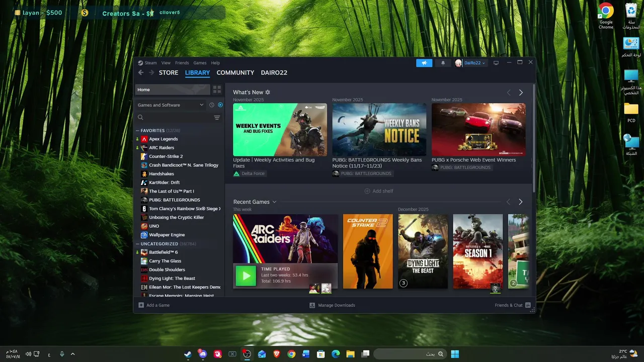Open the Windows Start button

click(x=455, y=354)
